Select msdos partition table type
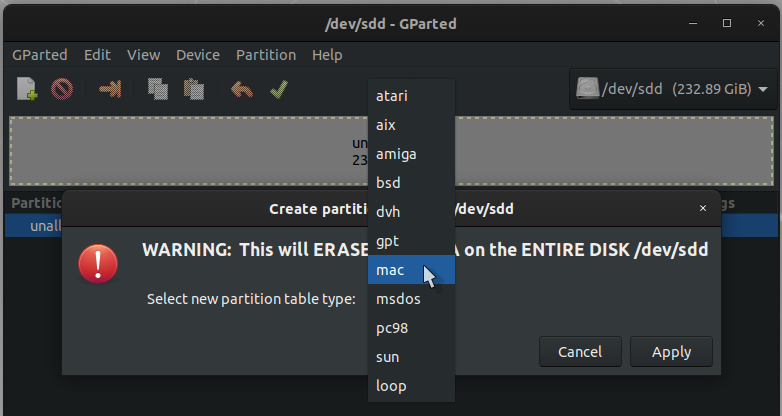This screenshot has height=416, width=782. click(411, 299)
